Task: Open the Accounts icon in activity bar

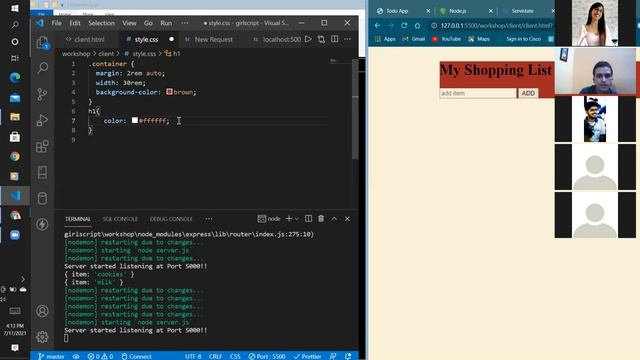Action: tap(42, 311)
